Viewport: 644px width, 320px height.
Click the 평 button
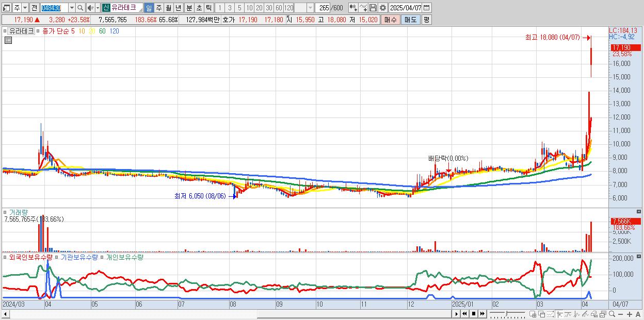click(x=426, y=20)
